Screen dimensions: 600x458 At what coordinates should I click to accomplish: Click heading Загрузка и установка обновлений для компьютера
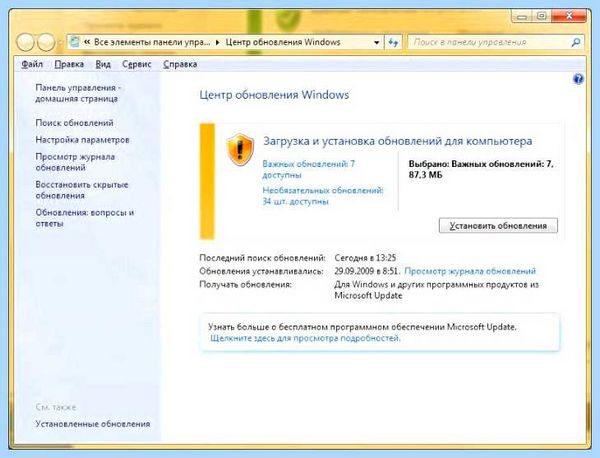[398, 141]
